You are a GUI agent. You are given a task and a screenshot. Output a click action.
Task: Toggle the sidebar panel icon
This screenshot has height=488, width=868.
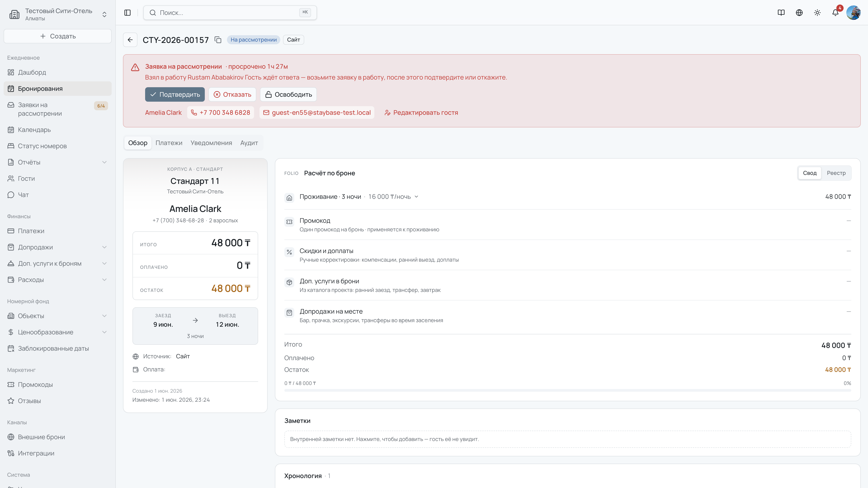click(127, 13)
